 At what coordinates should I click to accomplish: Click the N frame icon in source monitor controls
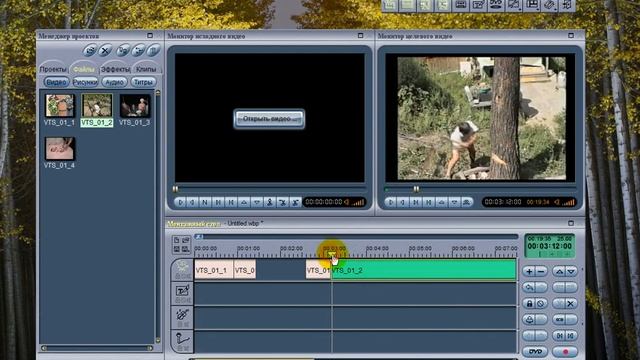coord(205,202)
